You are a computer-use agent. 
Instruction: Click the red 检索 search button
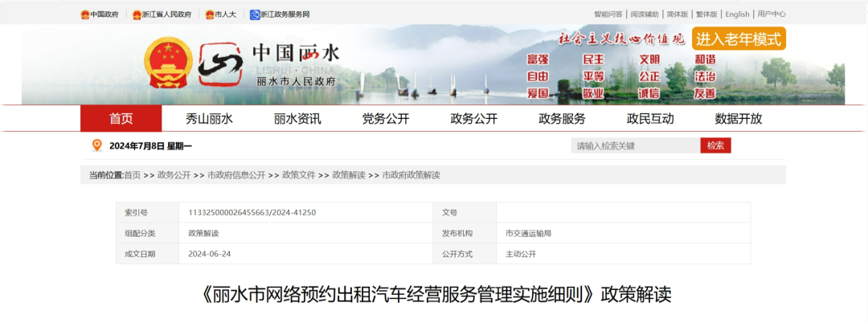tap(716, 145)
